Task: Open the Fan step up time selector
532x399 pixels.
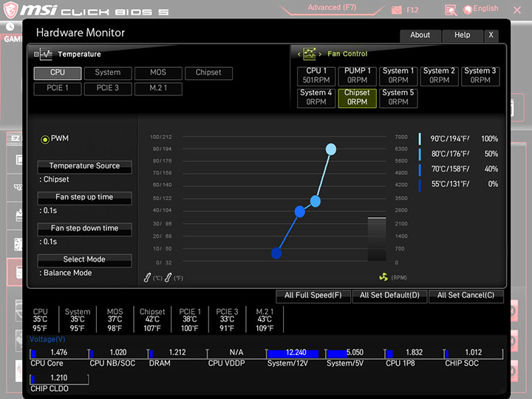Action: (x=84, y=198)
